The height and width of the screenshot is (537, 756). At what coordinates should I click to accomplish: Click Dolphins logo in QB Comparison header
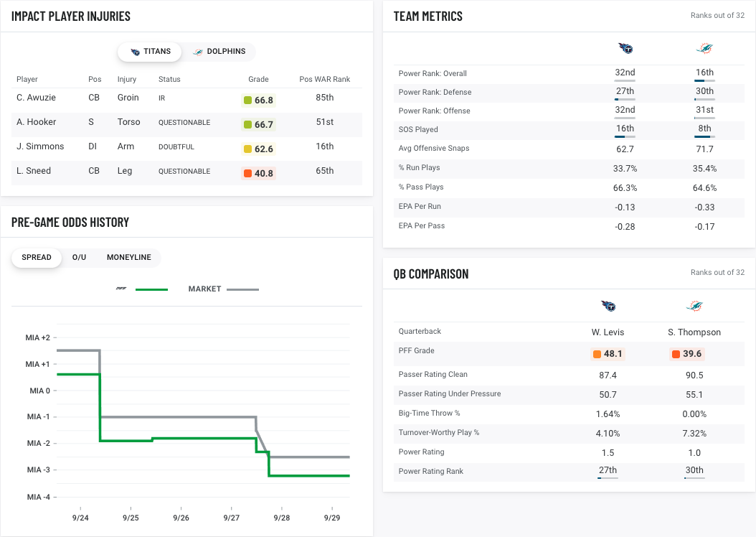coord(694,307)
